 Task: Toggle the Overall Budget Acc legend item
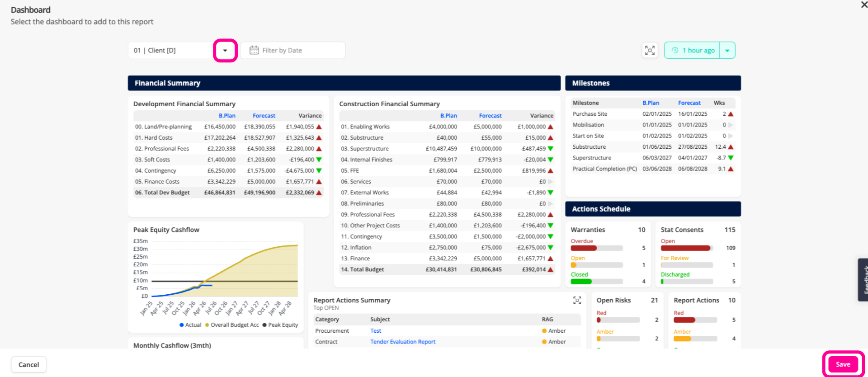232,325
